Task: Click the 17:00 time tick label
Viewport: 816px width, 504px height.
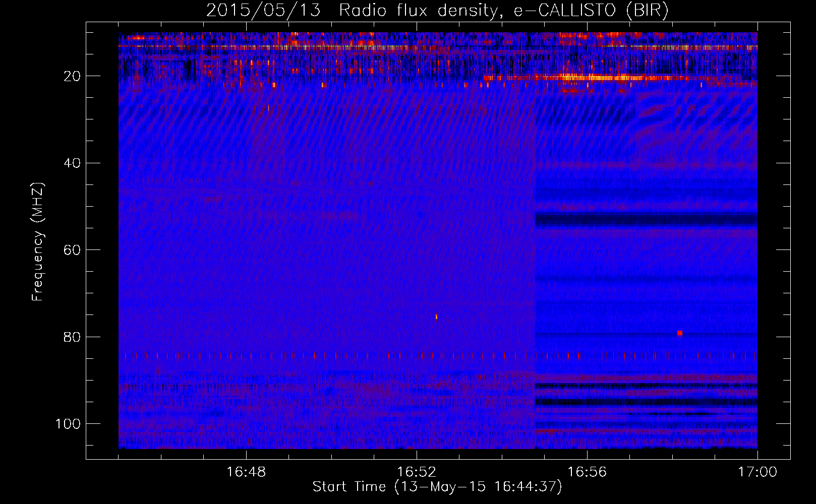Action: click(x=757, y=472)
